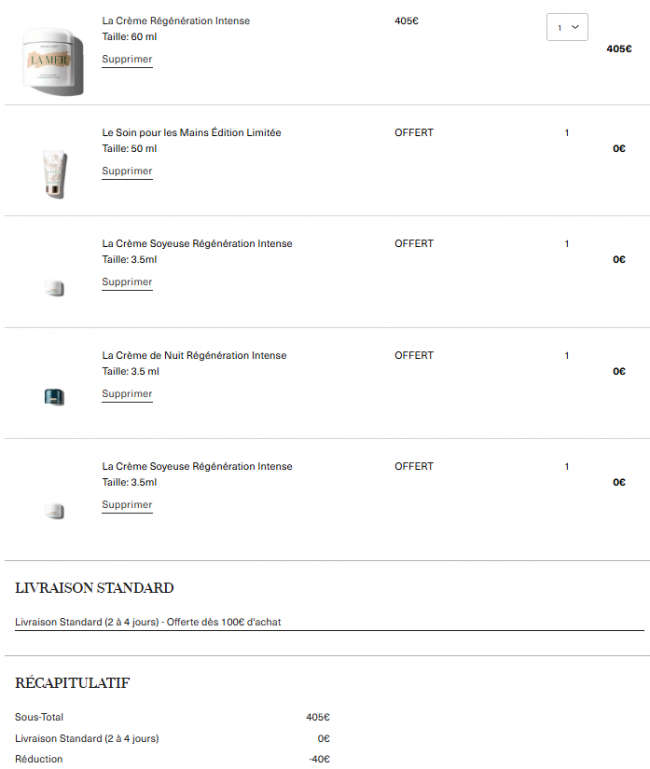Open the last La Crème Soyeuse Régénération title
This screenshot has width=650, height=769.
197,466
